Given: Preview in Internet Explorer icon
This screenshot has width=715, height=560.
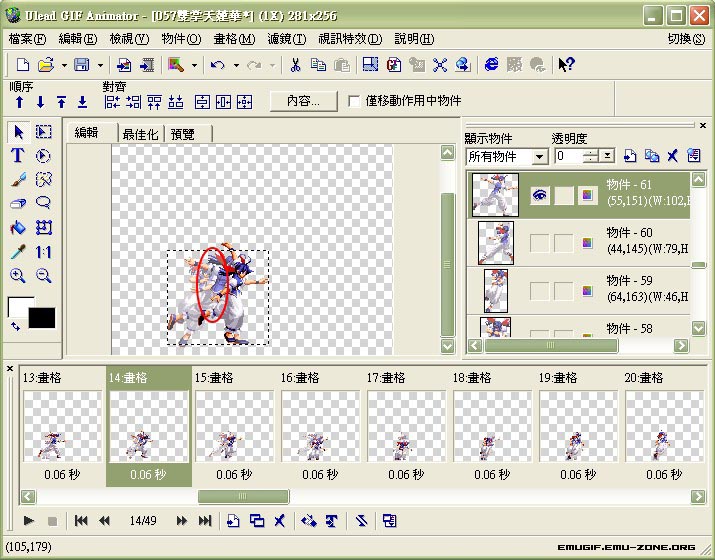Looking at the screenshot, I should tap(492, 65).
